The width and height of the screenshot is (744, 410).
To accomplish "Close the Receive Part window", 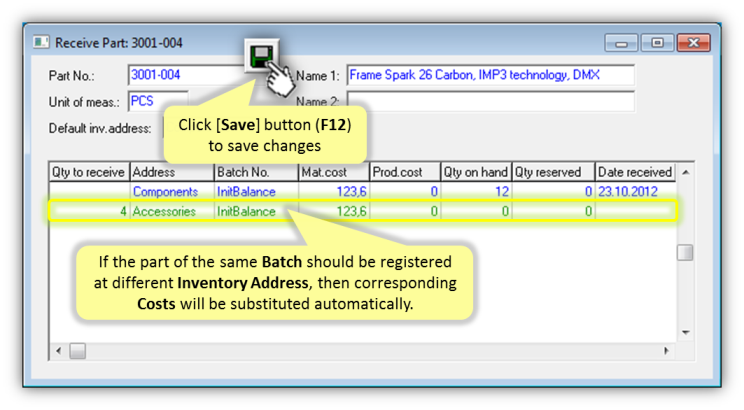I will tap(693, 43).
